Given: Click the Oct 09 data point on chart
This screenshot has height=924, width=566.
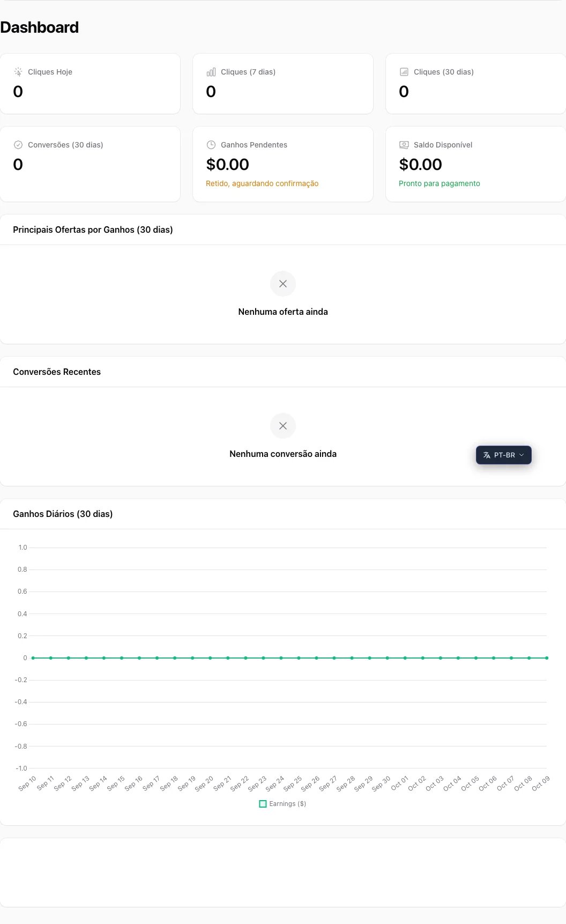Looking at the screenshot, I should (x=547, y=658).
